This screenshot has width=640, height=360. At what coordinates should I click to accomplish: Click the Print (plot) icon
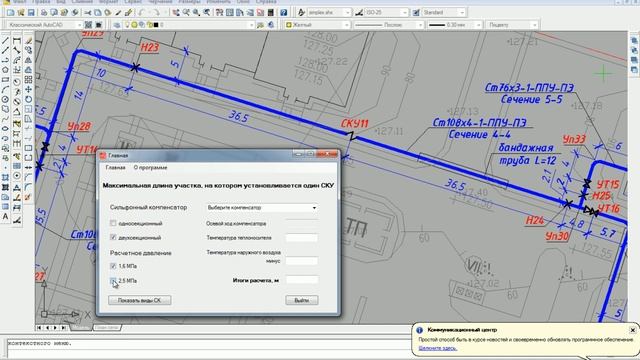pyautogui.click(x=44, y=13)
